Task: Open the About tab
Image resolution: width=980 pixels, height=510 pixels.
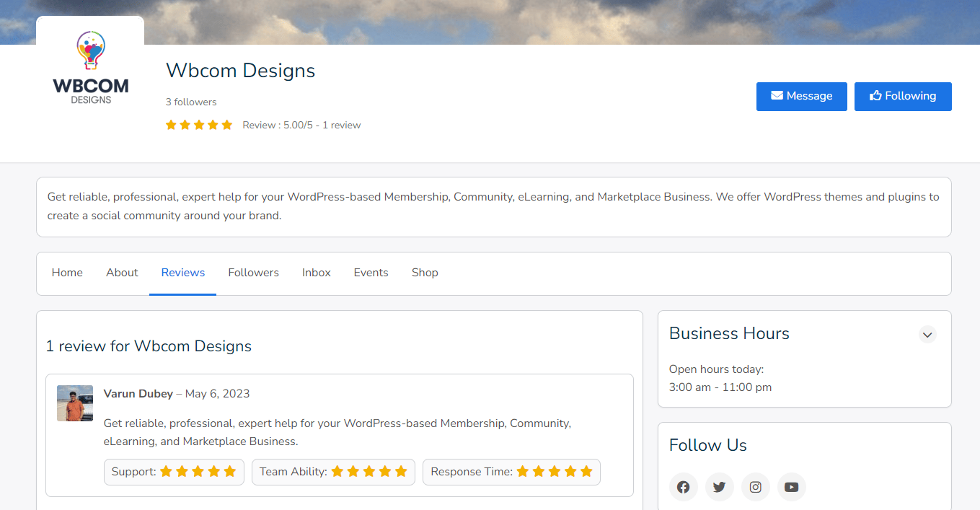Action: point(122,273)
